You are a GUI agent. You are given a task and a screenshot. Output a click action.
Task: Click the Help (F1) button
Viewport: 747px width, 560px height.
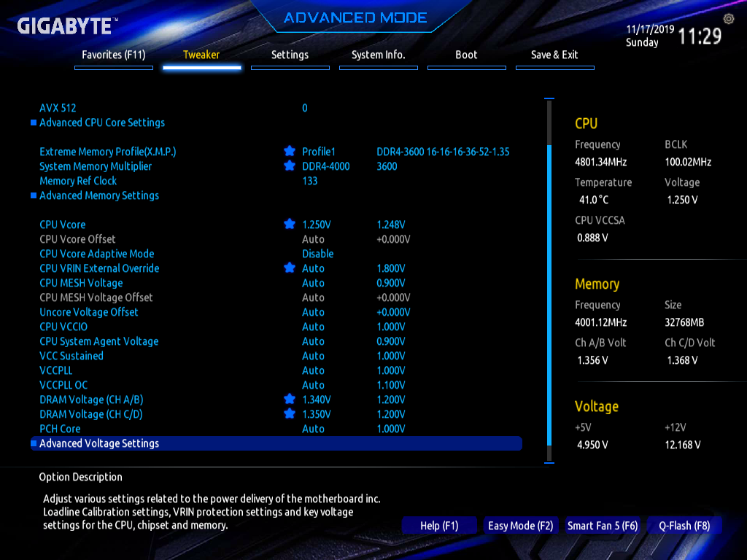pyautogui.click(x=439, y=526)
